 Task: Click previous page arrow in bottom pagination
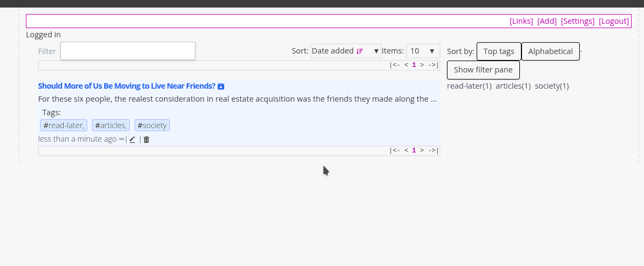coord(406,150)
